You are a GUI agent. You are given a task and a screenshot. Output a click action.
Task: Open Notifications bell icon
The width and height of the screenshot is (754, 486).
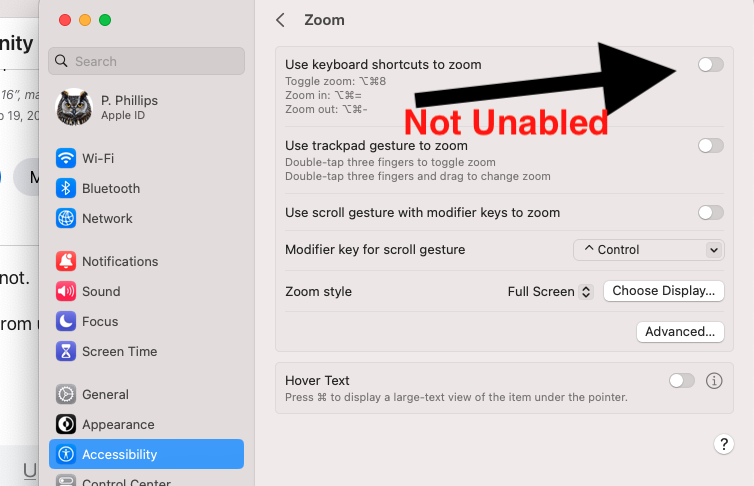click(66, 261)
